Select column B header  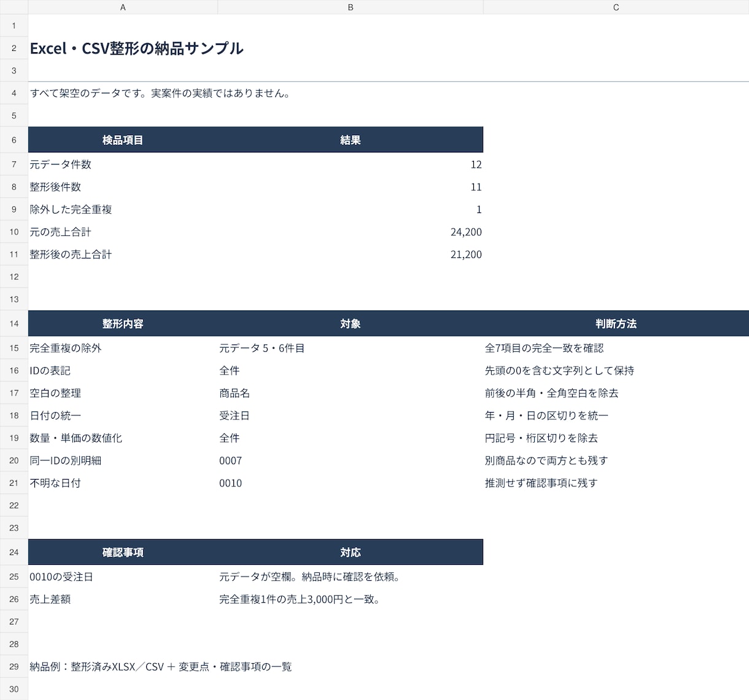[351, 7]
